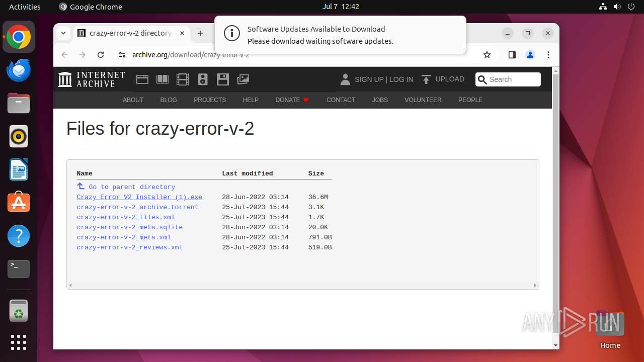Bookmark this page with the star
This screenshot has width=644, height=362.
pos(487,55)
